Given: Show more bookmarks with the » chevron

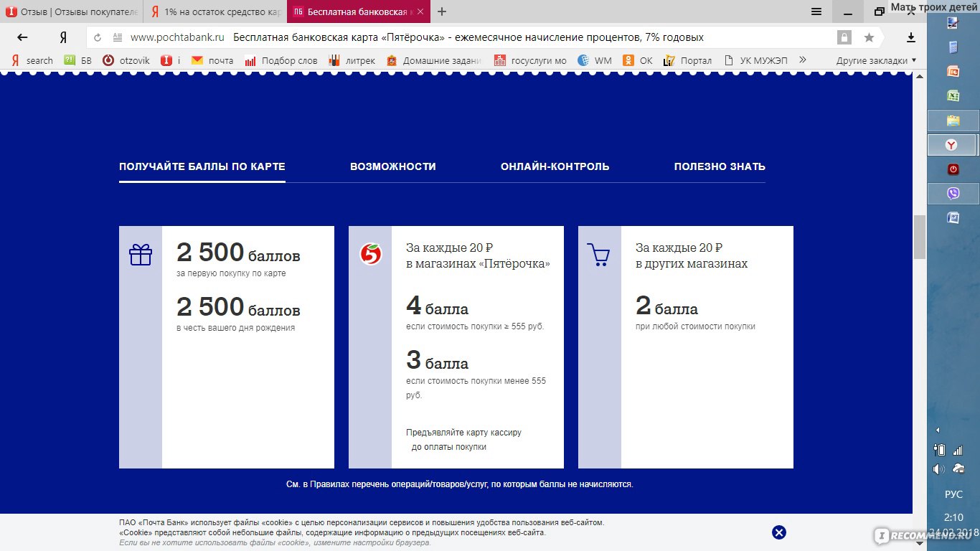Looking at the screenshot, I should [x=803, y=60].
